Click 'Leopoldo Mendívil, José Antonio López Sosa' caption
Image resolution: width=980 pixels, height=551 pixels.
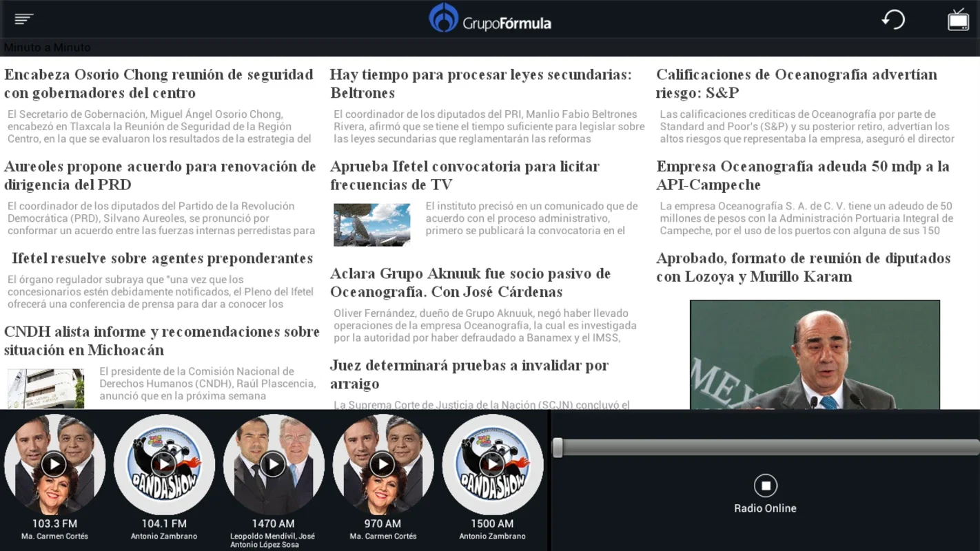(x=274, y=540)
